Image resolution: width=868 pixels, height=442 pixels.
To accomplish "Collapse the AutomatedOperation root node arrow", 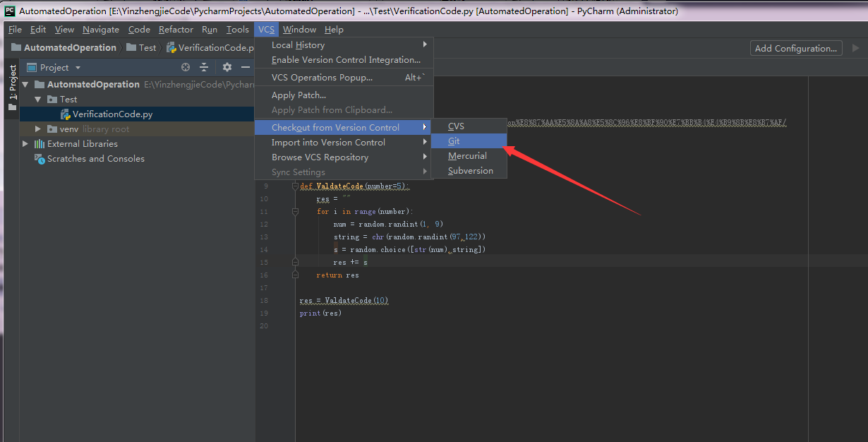I will (25, 84).
